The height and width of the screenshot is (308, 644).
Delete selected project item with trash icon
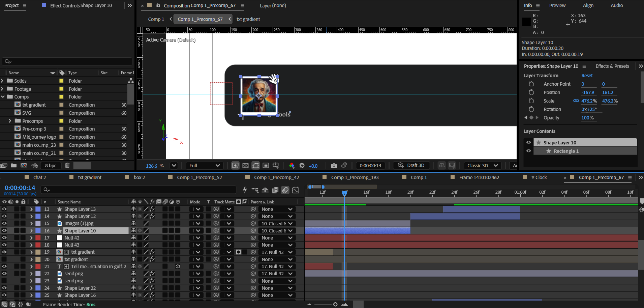tap(67, 165)
